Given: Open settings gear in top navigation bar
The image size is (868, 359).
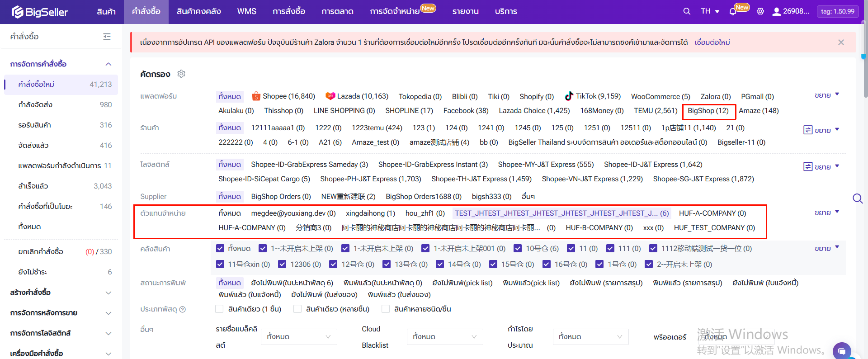Looking at the screenshot, I should click(x=760, y=11).
